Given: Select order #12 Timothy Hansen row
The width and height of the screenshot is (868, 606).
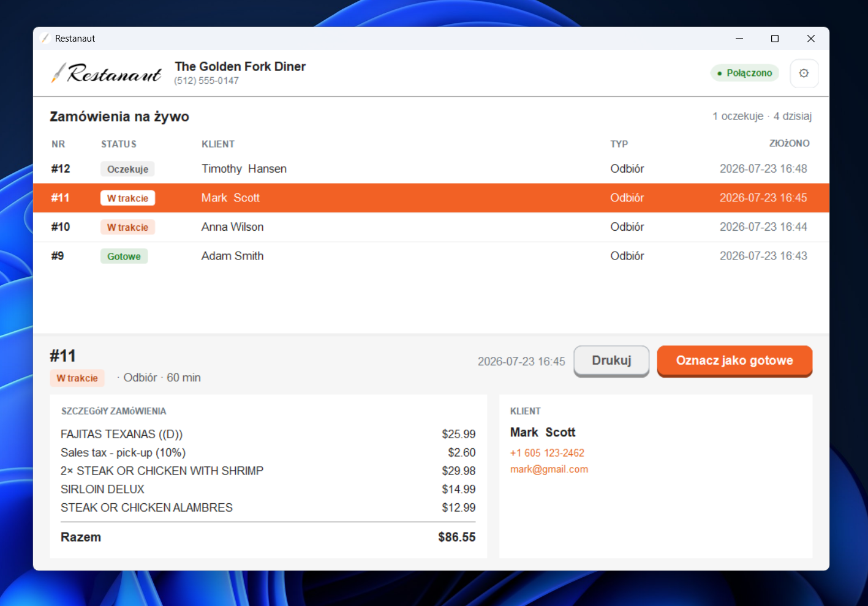Looking at the screenshot, I should click(x=431, y=169).
